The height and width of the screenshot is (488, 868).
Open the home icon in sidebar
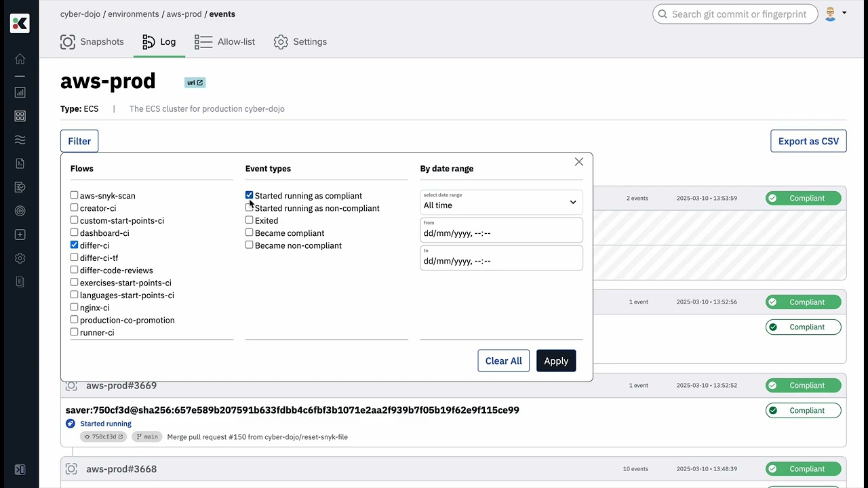point(20,59)
